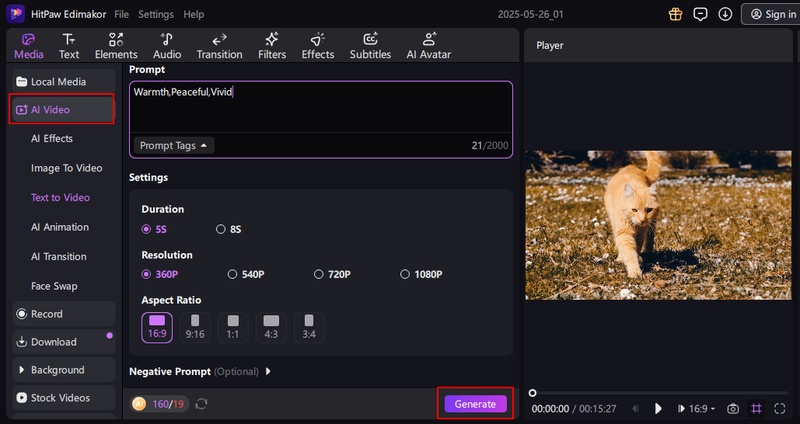The image size is (800, 424).
Task: Expand the Prompt Tags dropdown
Action: [173, 145]
